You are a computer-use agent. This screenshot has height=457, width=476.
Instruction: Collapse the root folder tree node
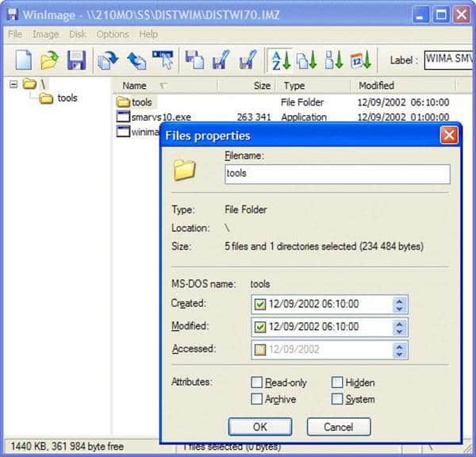[x=14, y=84]
